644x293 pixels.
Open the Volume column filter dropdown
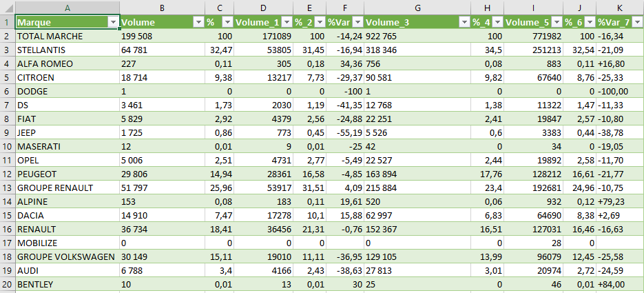pyautogui.click(x=198, y=23)
